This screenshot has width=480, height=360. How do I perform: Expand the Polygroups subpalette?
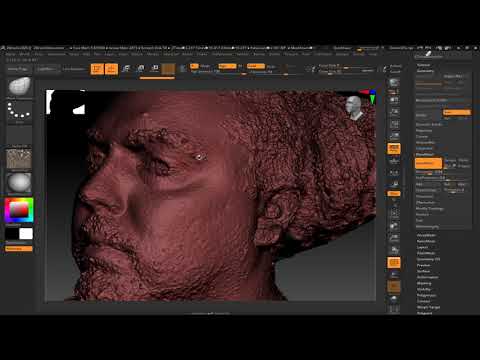427,295
